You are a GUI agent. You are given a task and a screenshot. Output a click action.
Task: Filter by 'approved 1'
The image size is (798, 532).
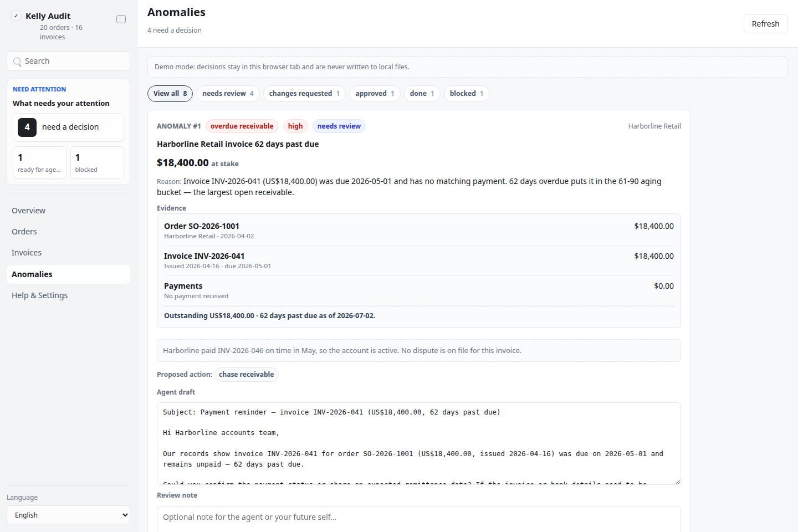pyautogui.click(x=375, y=94)
